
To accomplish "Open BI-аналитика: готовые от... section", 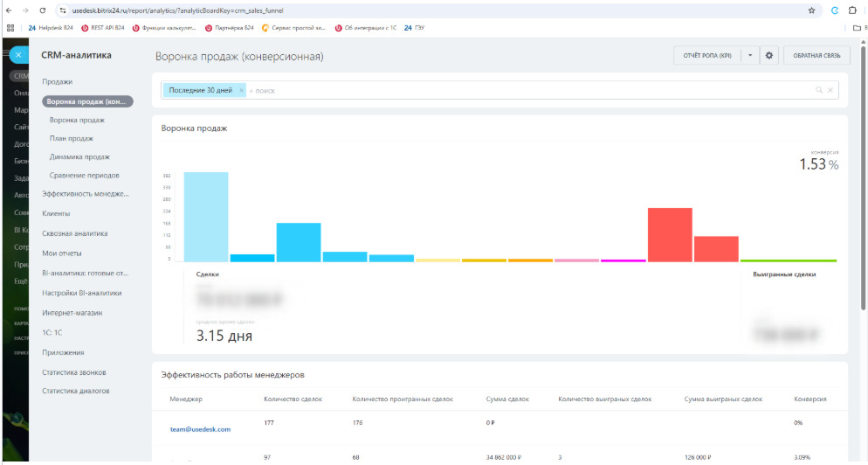I will point(86,274).
